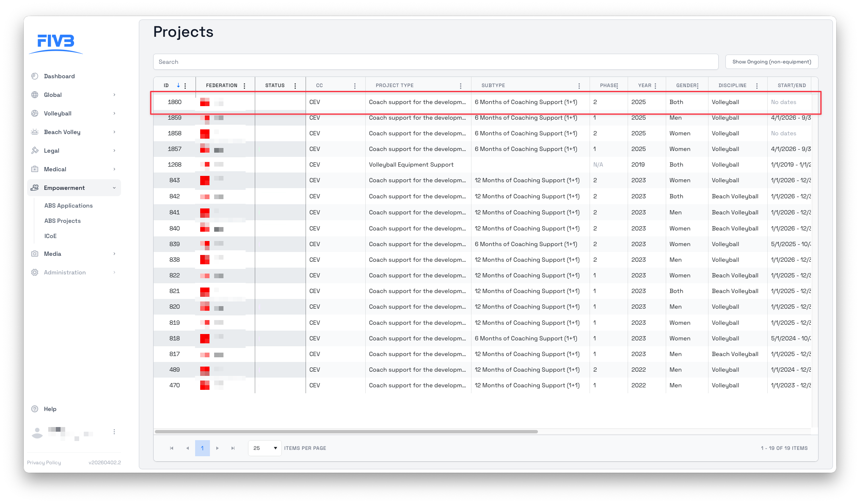Click the Legal gavel icon

[x=35, y=151]
